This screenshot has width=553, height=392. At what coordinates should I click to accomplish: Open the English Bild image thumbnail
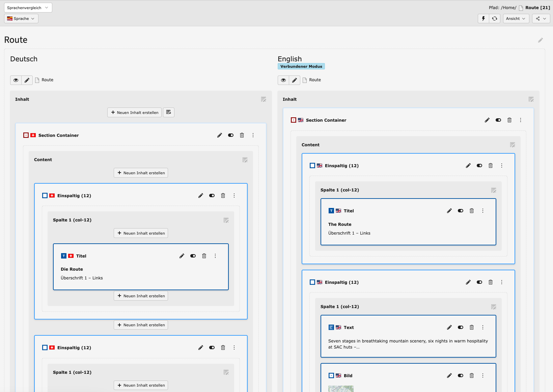341,389
